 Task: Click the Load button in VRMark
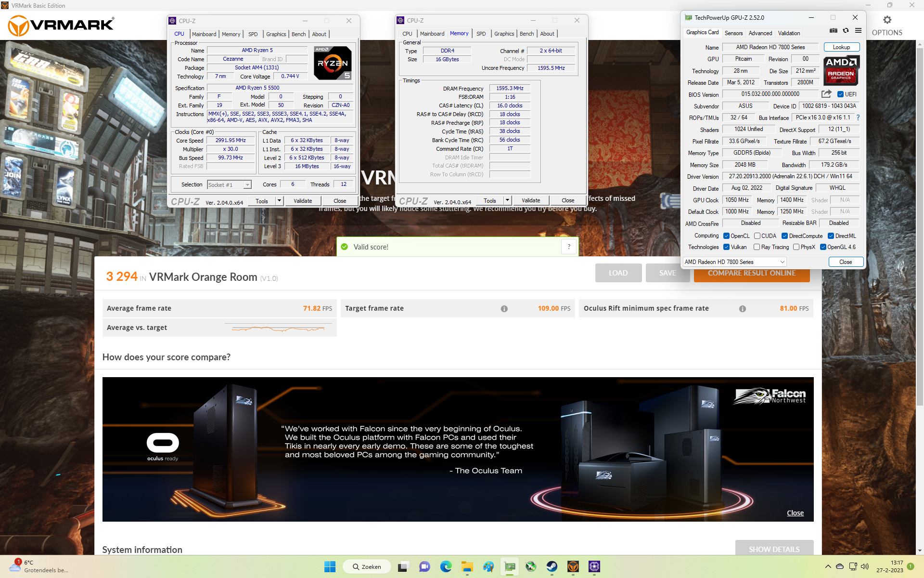click(x=618, y=273)
